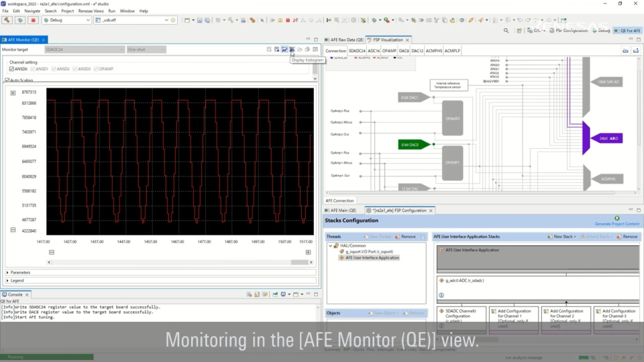
Task: Toggle the ANSD0 channel checkbox
Action: 11,69
